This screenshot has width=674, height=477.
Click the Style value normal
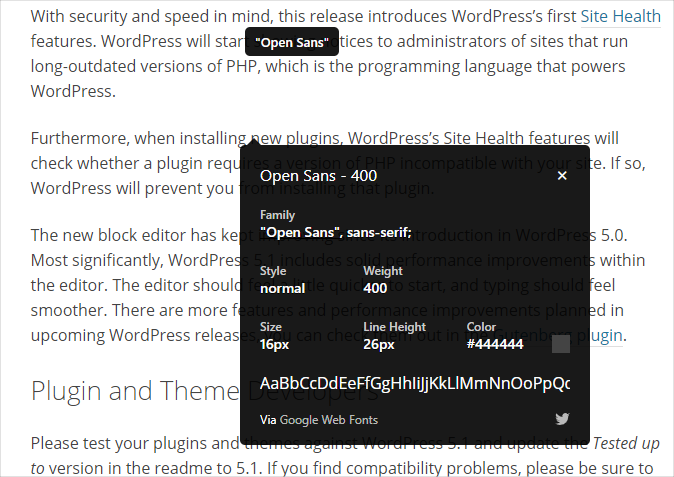click(x=282, y=288)
